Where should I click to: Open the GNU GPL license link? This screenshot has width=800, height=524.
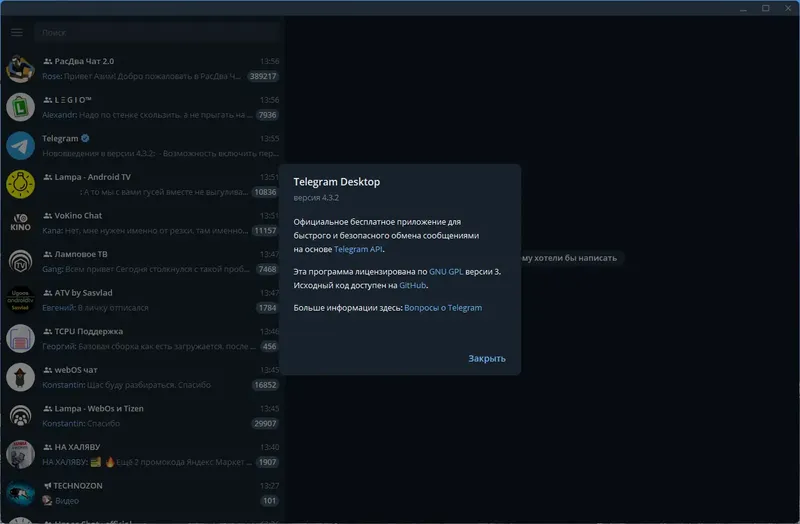pyautogui.click(x=446, y=271)
